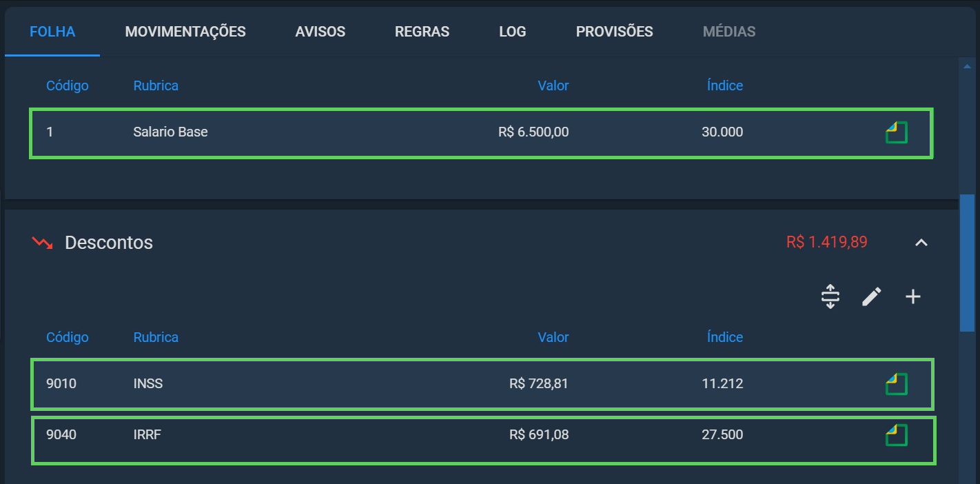Click the scrollbar up arrow
980x484 pixels.
967,66
